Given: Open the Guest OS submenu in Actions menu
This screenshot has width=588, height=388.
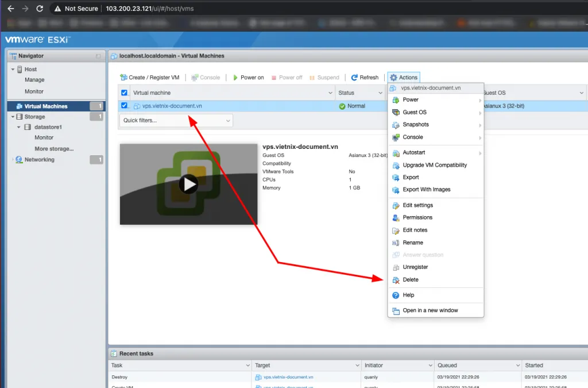Looking at the screenshot, I should [436, 112].
